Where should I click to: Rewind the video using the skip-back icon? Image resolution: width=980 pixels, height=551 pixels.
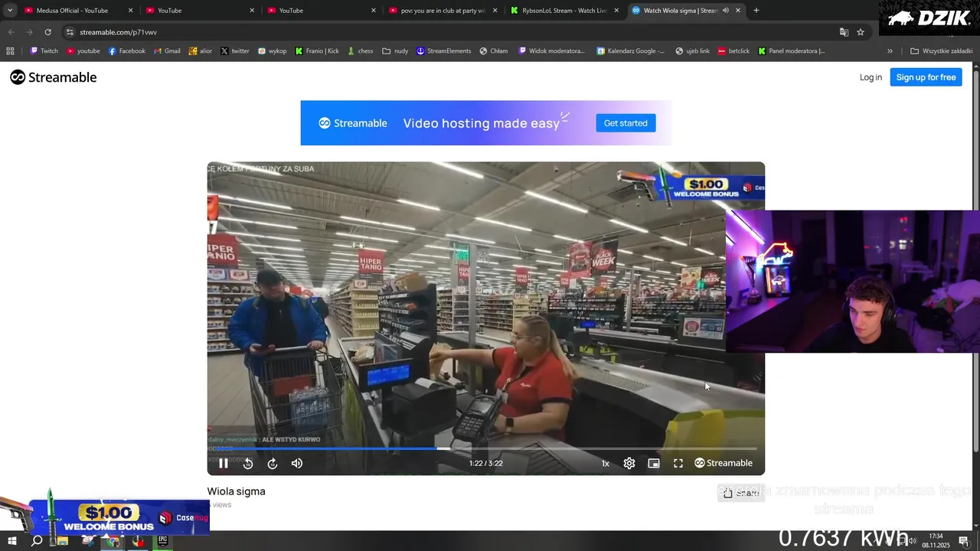pos(248,463)
